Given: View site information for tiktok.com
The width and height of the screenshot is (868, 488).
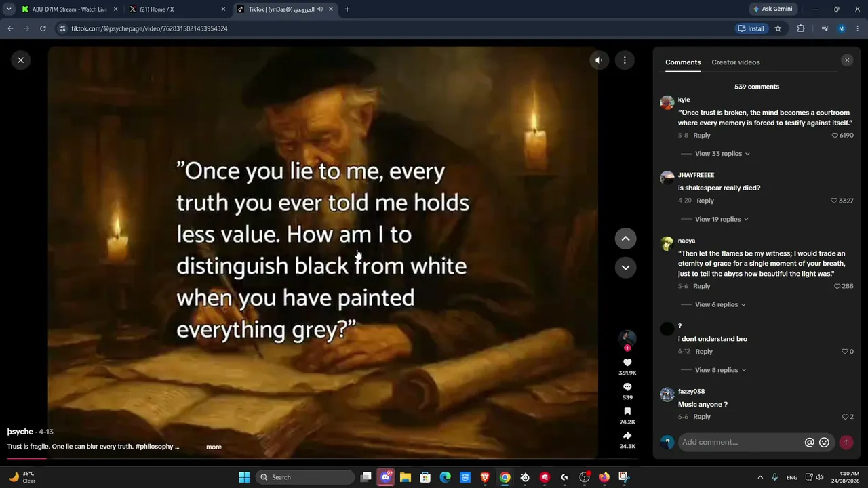Looking at the screenshot, I should tap(62, 28).
